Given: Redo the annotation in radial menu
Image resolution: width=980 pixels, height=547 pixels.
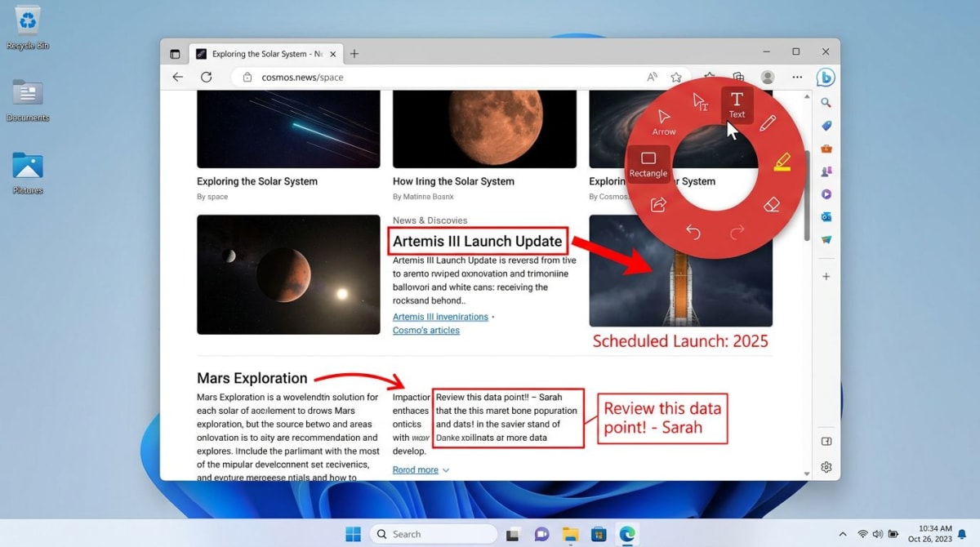Looking at the screenshot, I should pyautogui.click(x=737, y=233).
